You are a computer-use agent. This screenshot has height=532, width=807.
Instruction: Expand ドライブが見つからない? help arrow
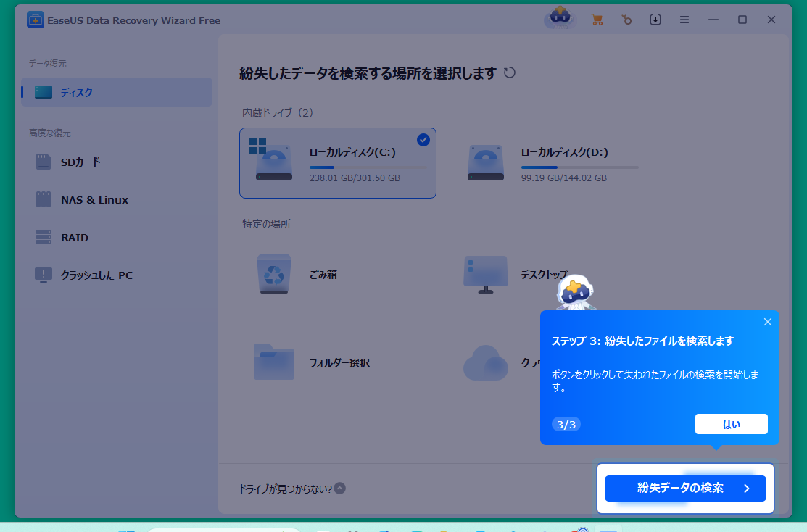[x=339, y=489]
